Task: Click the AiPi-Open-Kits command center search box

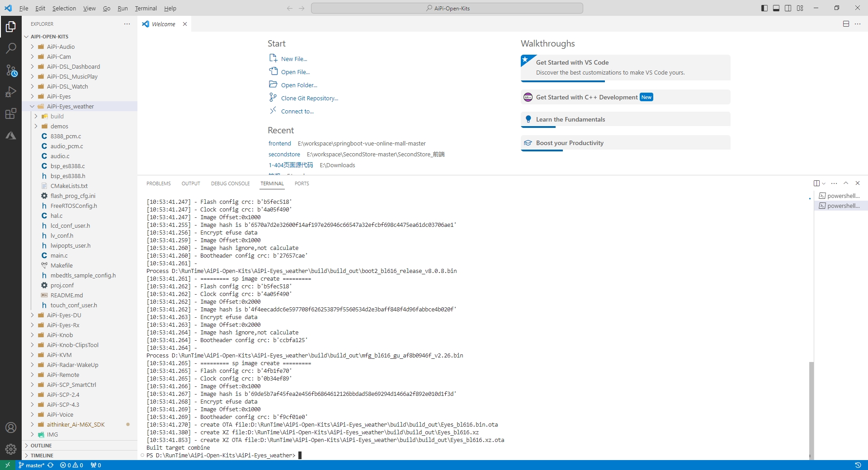Action: [x=447, y=8]
